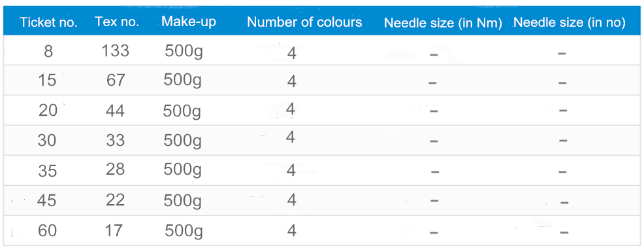Screen dimensions: 644x246
Task: Click the Tex no. value 44
Action: [x=115, y=111]
